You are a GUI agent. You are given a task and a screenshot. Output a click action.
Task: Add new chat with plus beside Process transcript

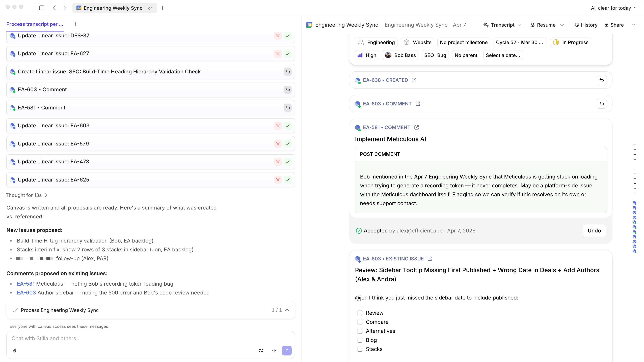pos(76,24)
